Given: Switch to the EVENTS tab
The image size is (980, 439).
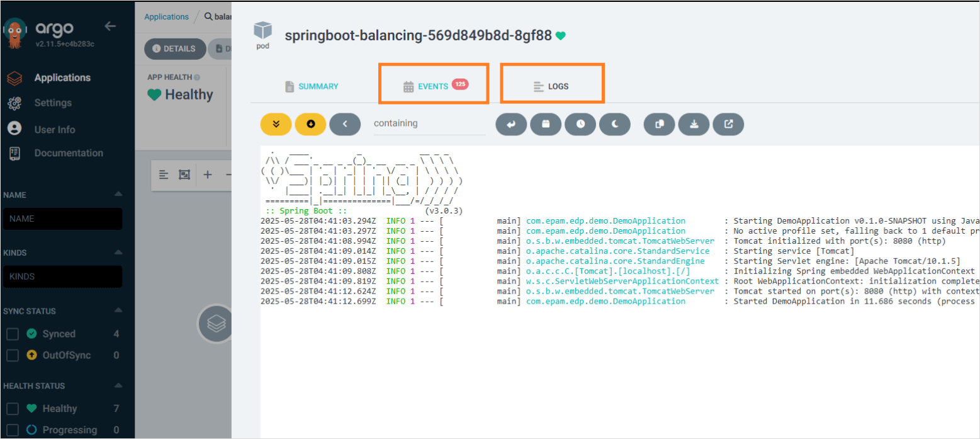Looking at the screenshot, I should pos(434,86).
